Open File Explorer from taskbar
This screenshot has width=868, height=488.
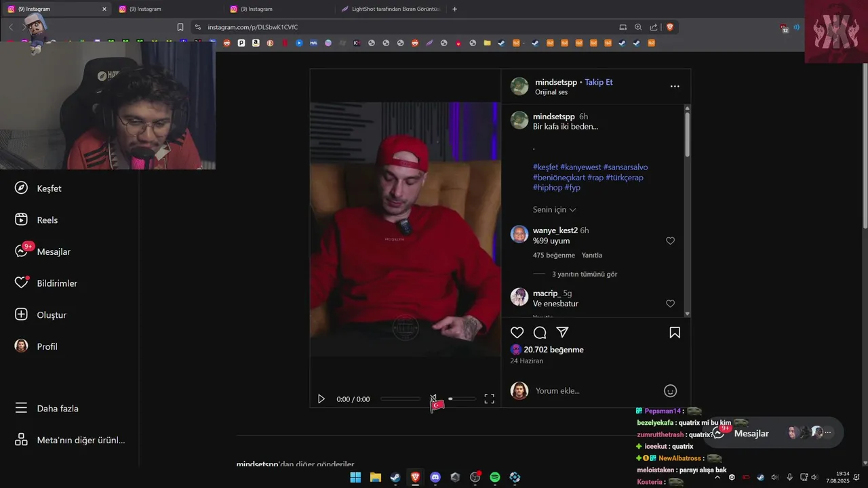375,477
